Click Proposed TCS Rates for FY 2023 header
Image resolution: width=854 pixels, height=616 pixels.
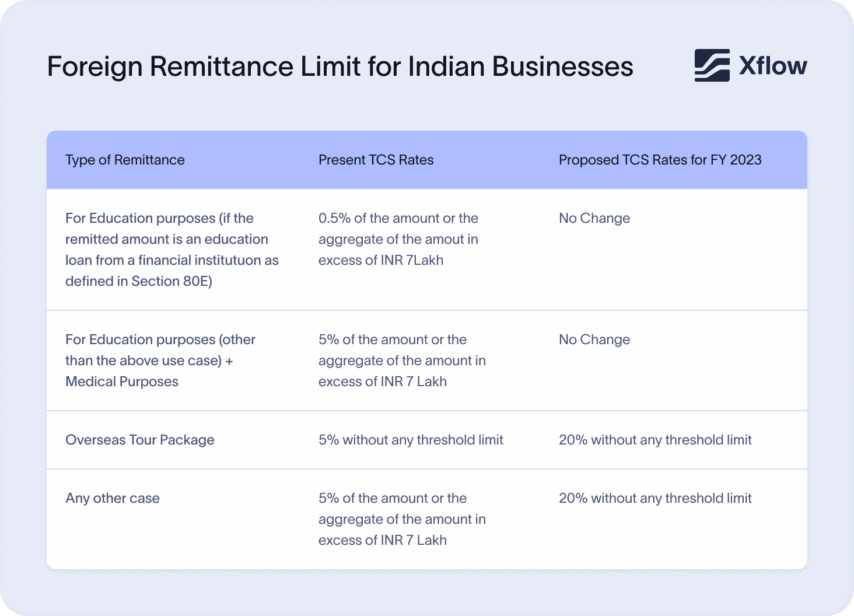pos(660,160)
